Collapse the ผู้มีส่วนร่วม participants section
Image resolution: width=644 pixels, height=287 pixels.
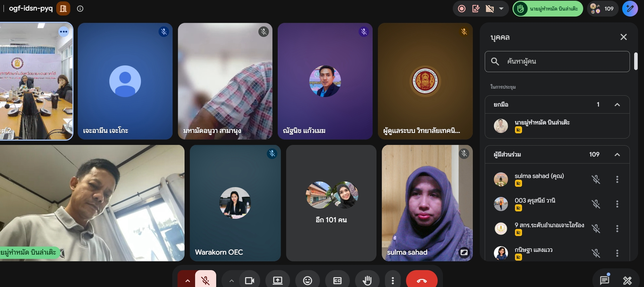617,155
